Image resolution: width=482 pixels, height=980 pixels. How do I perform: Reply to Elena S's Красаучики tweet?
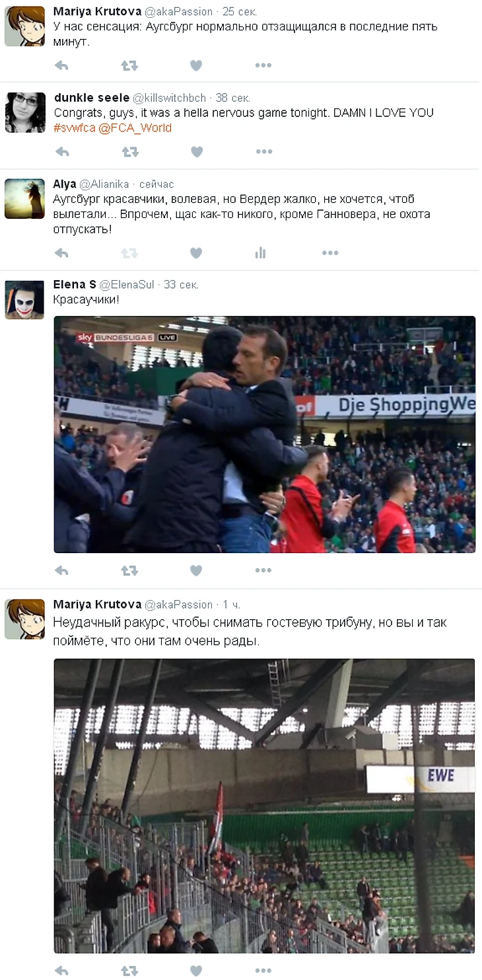tap(62, 570)
